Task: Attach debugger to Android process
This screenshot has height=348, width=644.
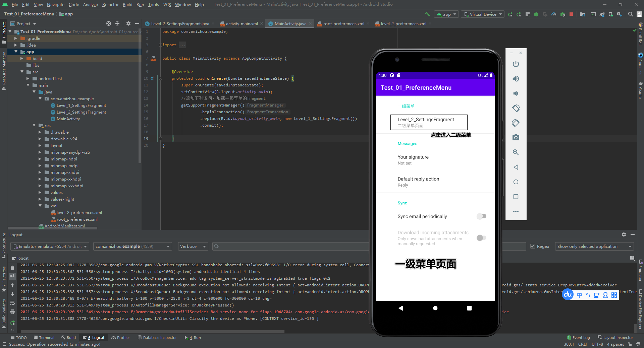Action: click(x=563, y=14)
